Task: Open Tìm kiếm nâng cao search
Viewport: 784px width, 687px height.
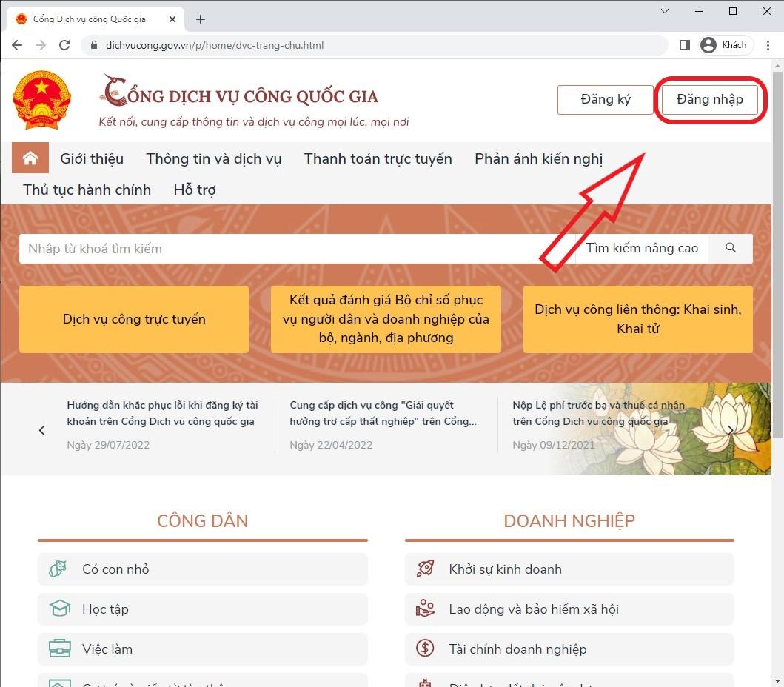Action: 642,248
